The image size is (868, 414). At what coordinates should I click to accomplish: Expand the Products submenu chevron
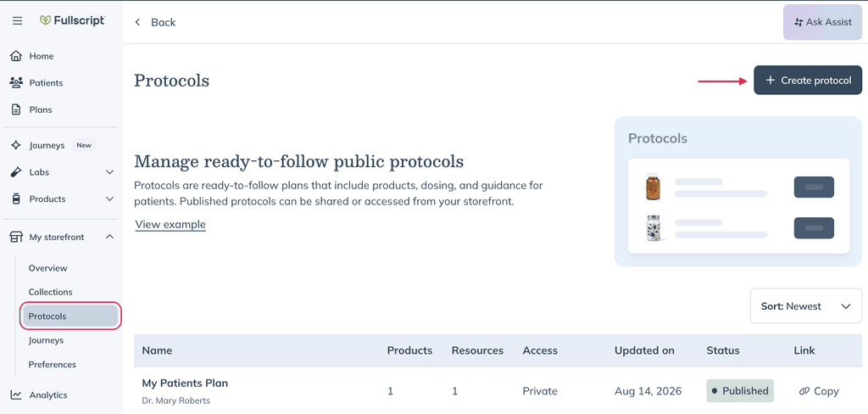(x=109, y=199)
